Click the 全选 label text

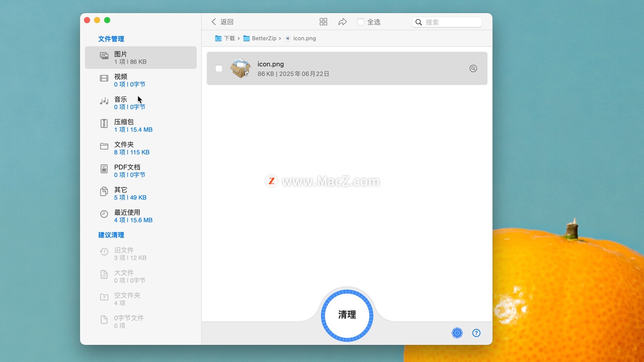point(374,22)
